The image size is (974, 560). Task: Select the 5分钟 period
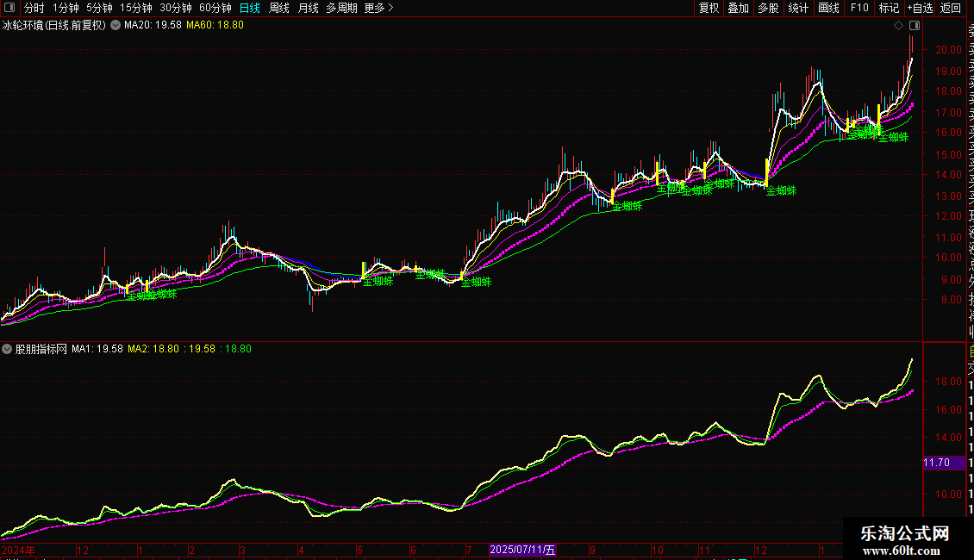pos(99,8)
